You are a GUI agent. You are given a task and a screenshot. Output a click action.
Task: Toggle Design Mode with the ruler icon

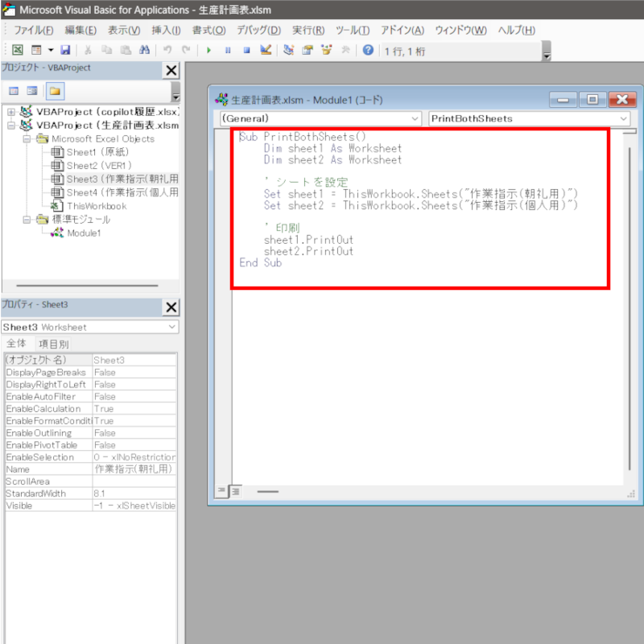[x=266, y=50]
